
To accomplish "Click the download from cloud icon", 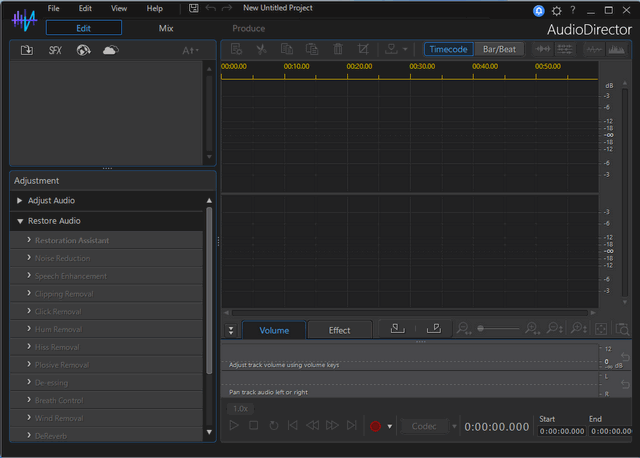I will pos(111,50).
